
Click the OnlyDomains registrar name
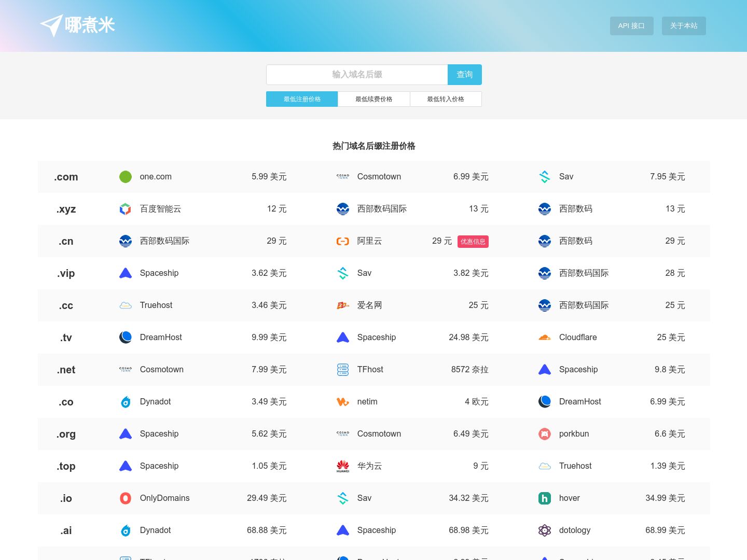165,498
